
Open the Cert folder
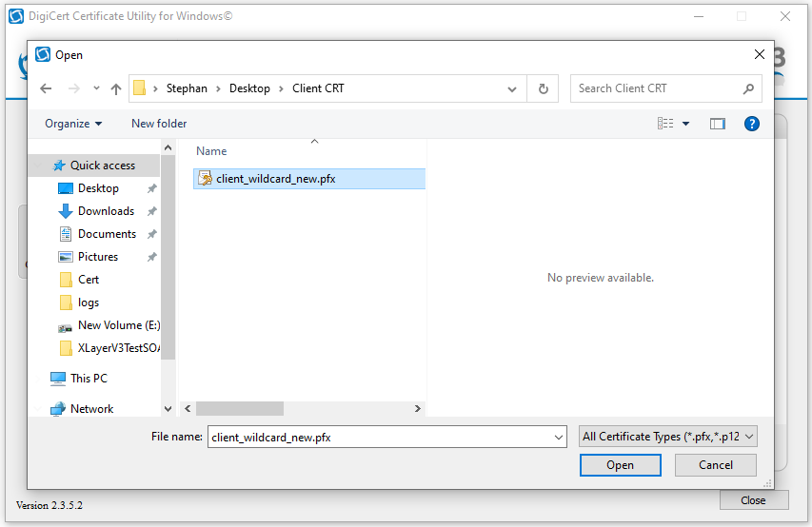pyautogui.click(x=89, y=280)
